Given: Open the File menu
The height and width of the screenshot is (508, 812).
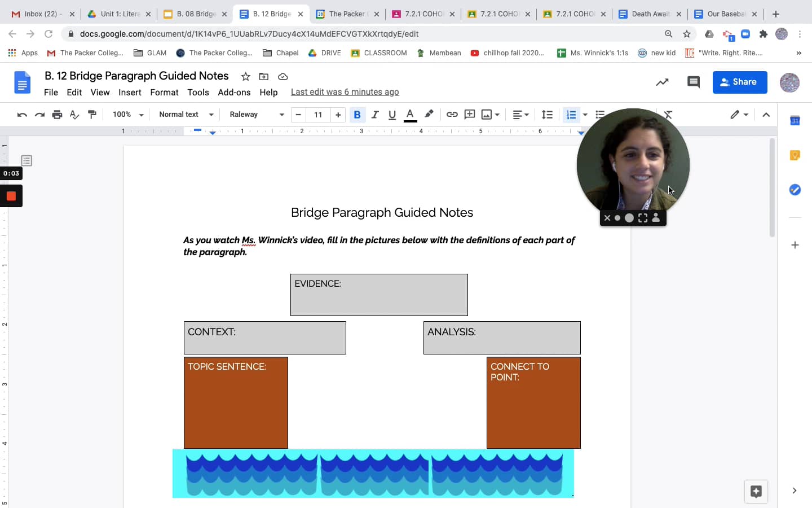Looking at the screenshot, I should pos(51,93).
